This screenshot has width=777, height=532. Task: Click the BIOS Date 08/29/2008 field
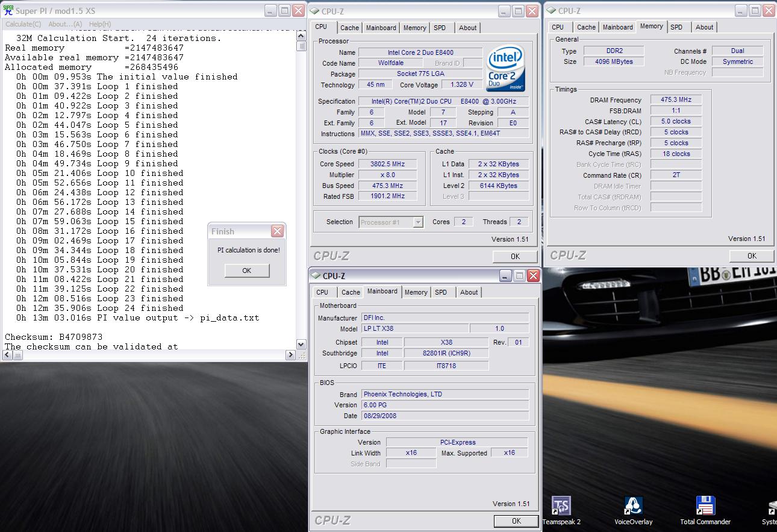coord(445,416)
